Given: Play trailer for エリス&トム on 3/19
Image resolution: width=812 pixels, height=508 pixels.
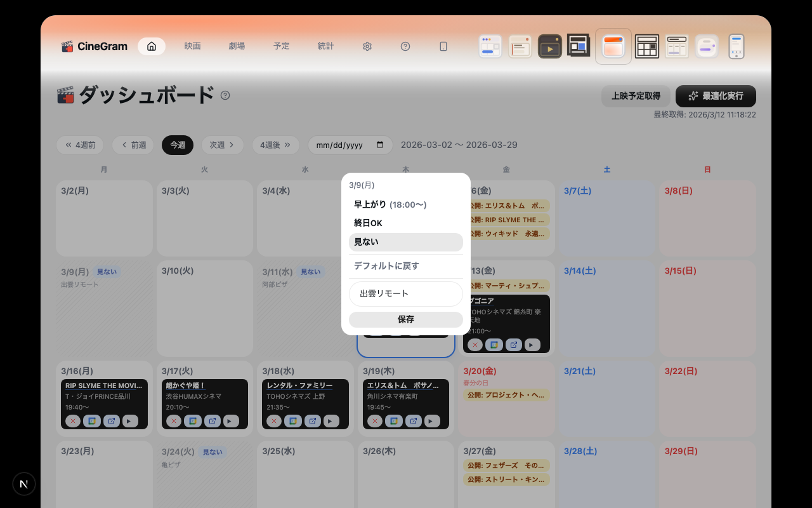Looking at the screenshot, I should [431, 420].
